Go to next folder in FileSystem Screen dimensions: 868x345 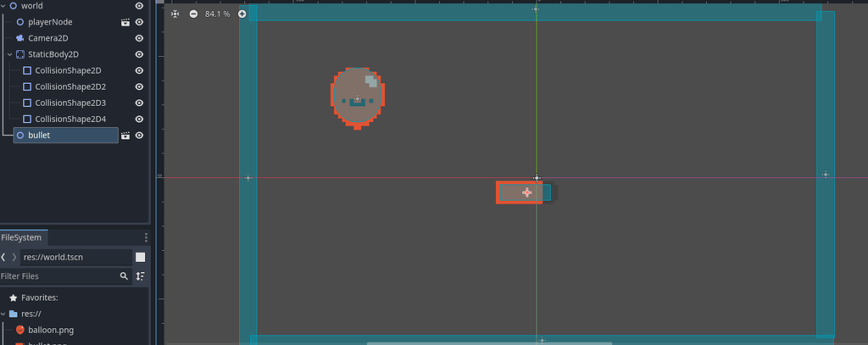[x=14, y=257]
